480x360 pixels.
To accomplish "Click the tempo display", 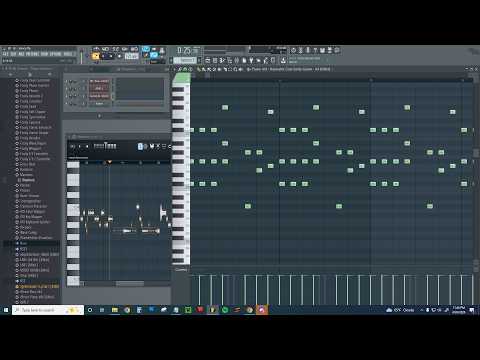I will pos(131,56).
